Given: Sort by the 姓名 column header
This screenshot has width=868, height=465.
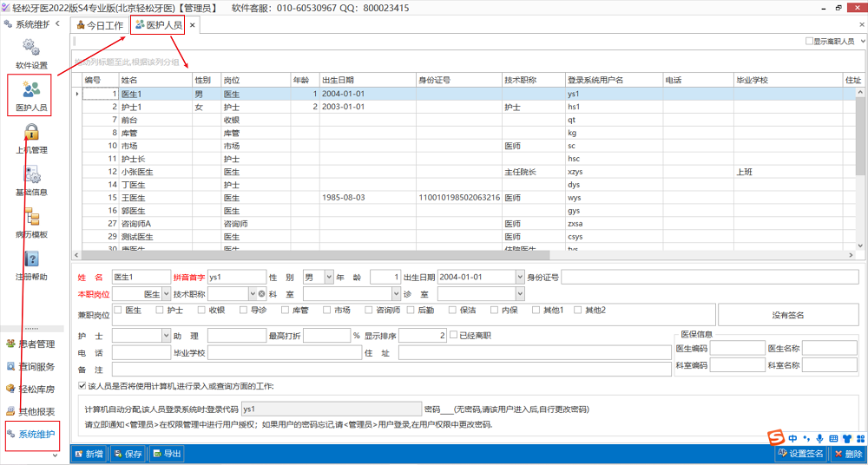Looking at the screenshot, I should pos(155,80).
